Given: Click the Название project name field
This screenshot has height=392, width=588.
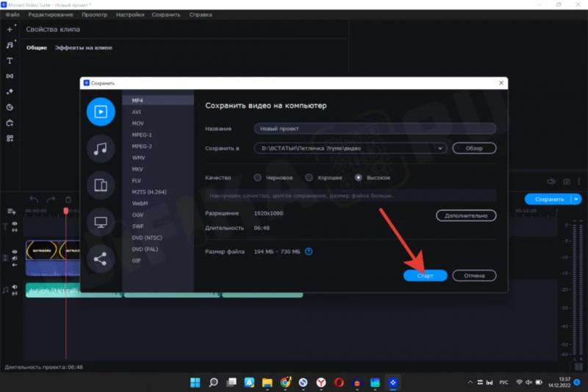Looking at the screenshot, I should click(x=374, y=128).
